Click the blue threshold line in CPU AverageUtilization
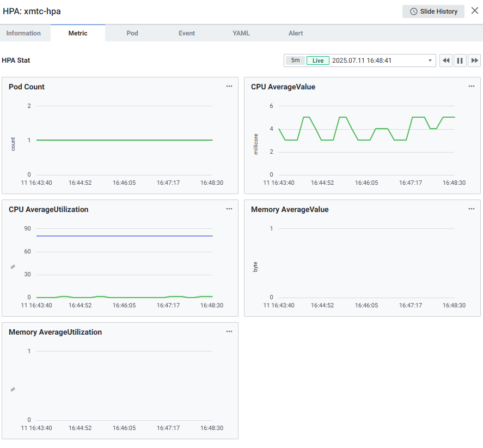This screenshot has height=448, width=483. 124,236
